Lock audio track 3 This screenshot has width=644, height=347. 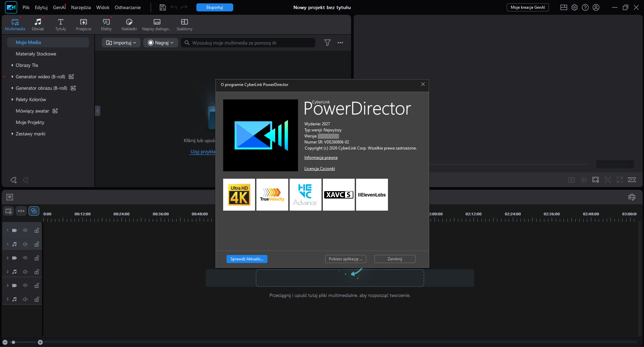[37, 299]
